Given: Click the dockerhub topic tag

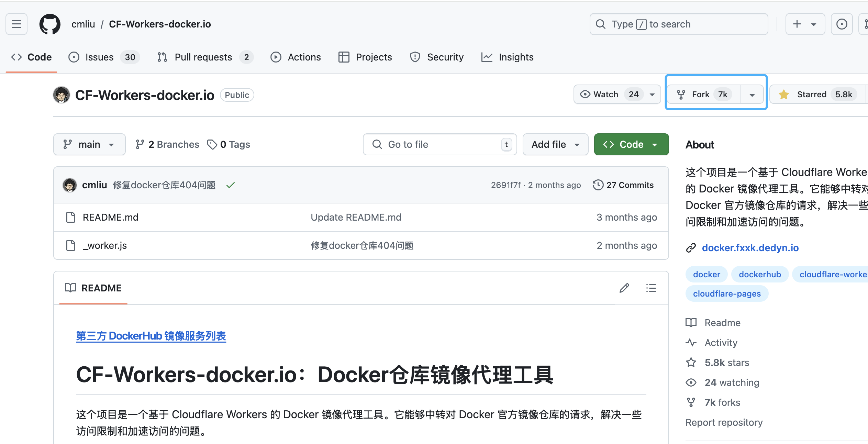Looking at the screenshot, I should (x=760, y=274).
